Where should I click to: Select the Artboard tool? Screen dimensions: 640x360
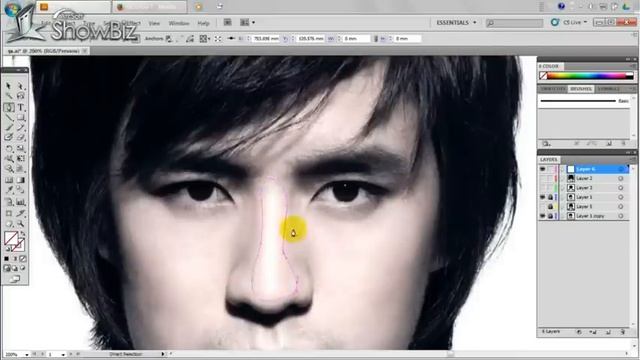(x=9, y=213)
